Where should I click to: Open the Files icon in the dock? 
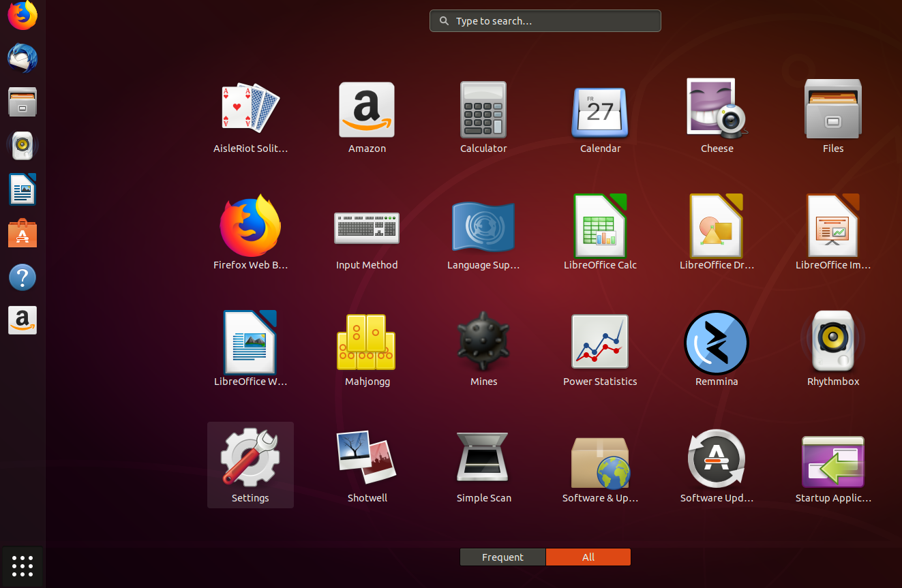tap(22, 102)
